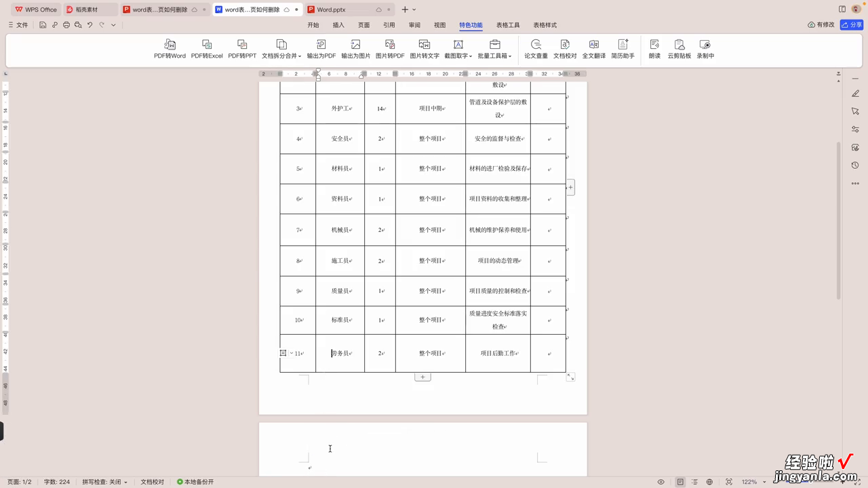
Task: Click the 简历助手 tool
Action: point(623,49)
